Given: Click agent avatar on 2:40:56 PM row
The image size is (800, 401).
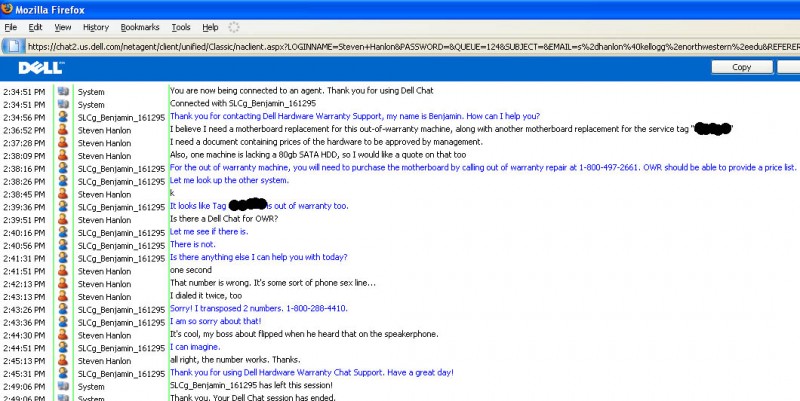Looking at the screenshot, I should (63, 245).
